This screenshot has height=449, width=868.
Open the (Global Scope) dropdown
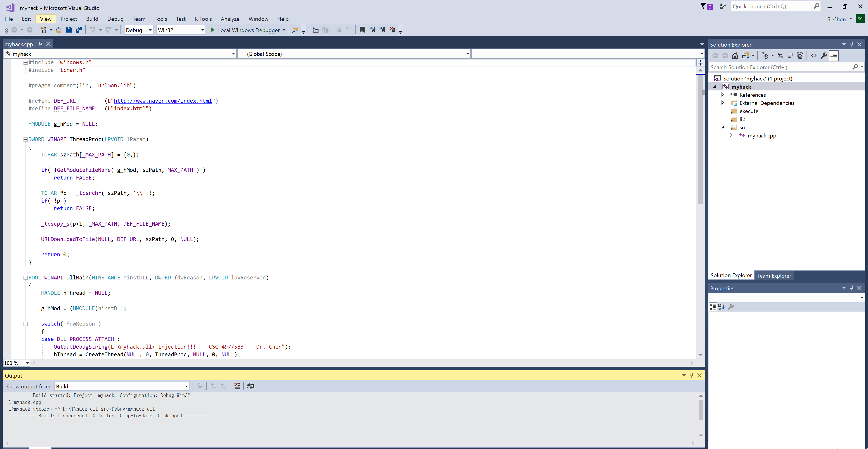pos(354,54)
